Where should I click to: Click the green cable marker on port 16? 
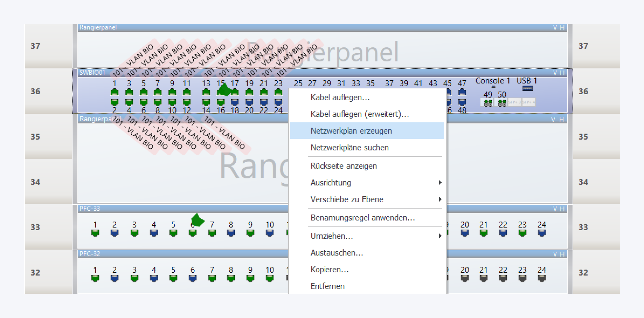click(x=225, y=90)
